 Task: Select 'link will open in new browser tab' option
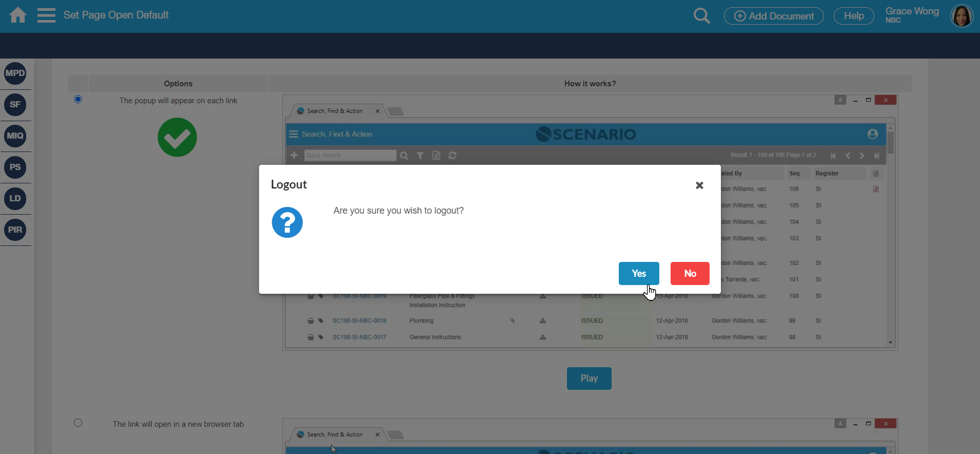(78, 423)
